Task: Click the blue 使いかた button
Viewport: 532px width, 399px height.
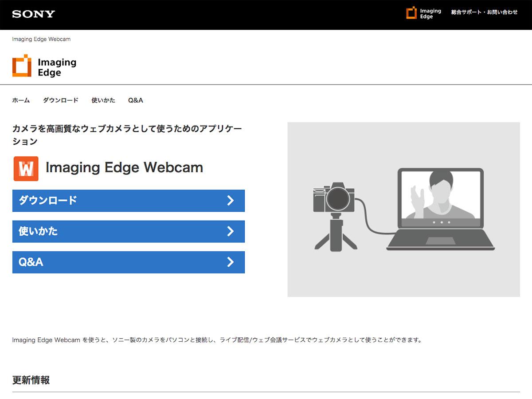Action: coord(129,231)
